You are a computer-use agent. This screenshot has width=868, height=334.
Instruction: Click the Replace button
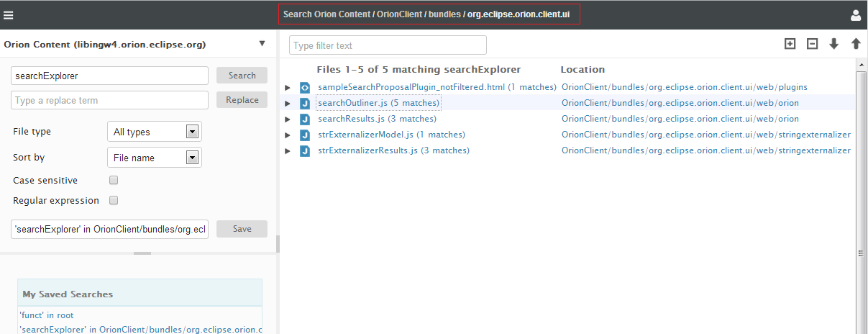click(242, 100)
